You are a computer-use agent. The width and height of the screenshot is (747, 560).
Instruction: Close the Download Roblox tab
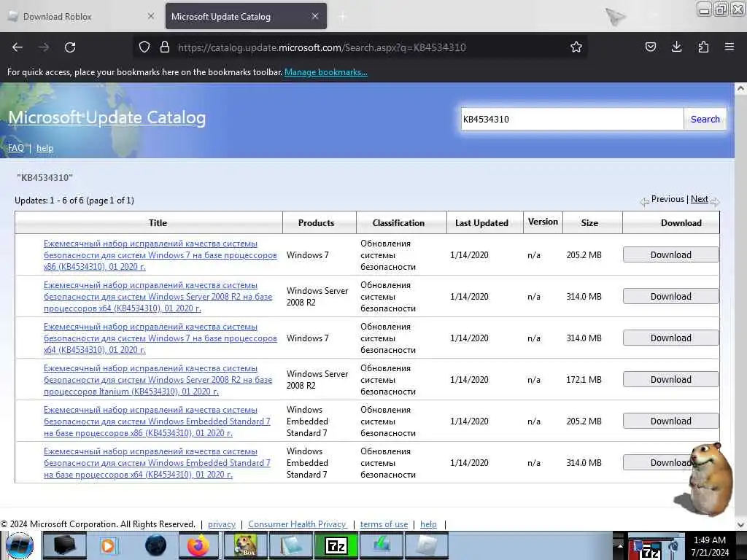150,16
